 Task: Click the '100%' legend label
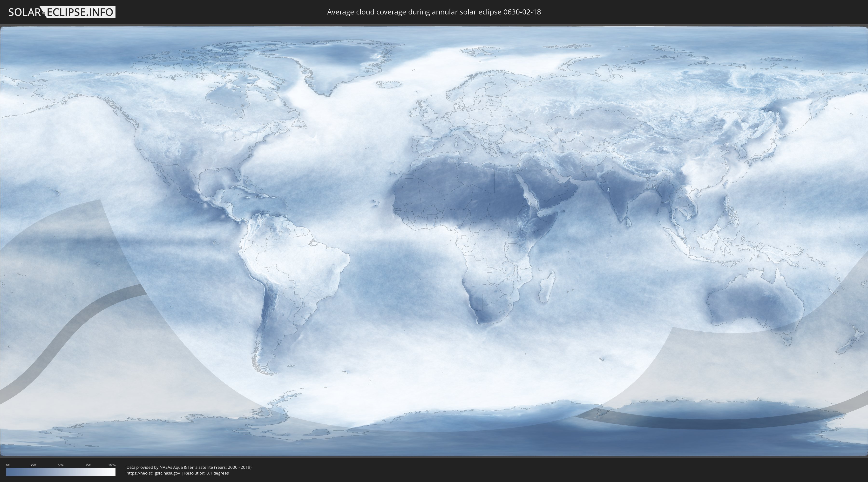(112, 465)
